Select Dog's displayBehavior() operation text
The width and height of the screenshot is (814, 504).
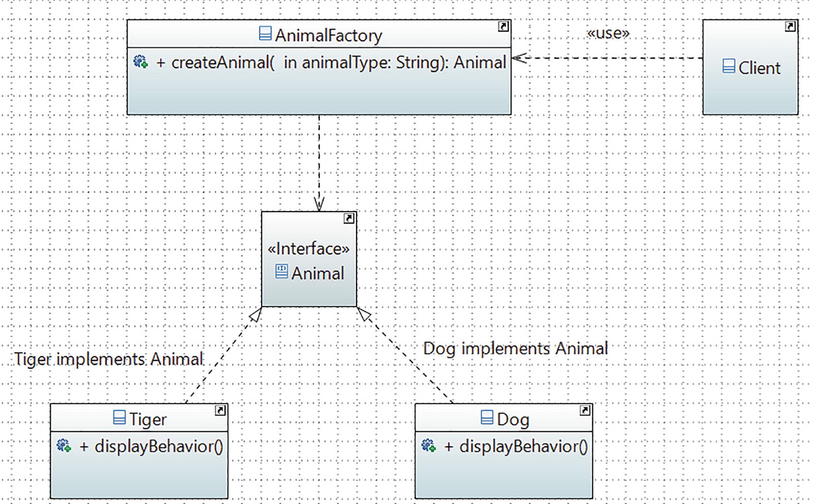516,446
